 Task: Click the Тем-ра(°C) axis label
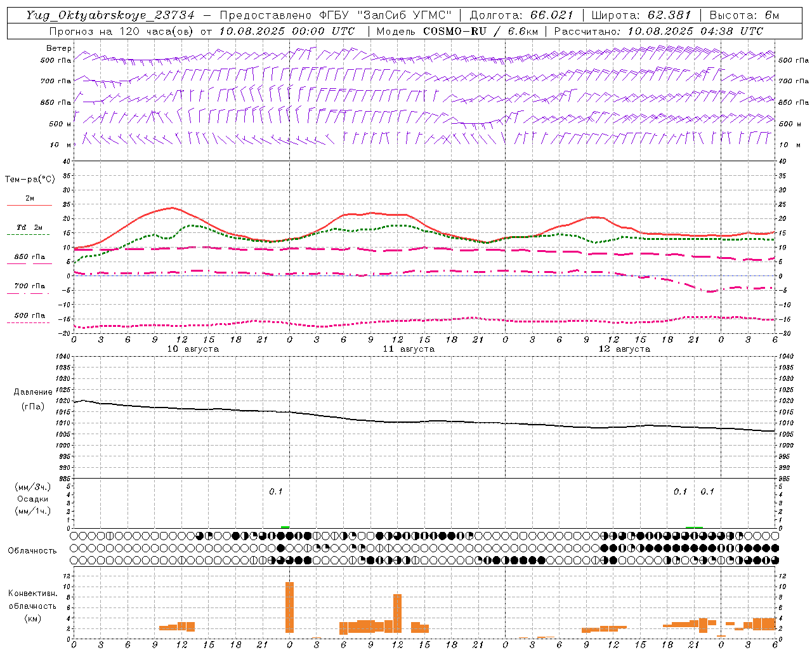pos(30,179)
